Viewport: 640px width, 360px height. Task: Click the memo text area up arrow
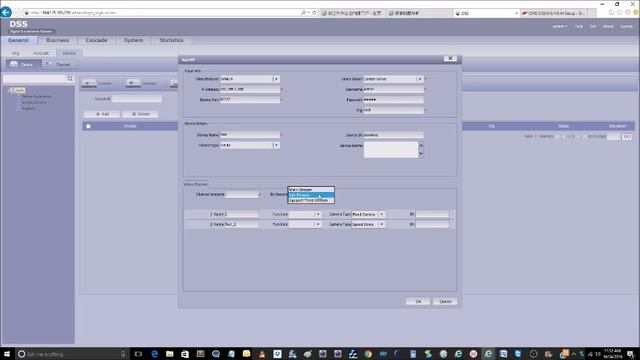coord(421,146)
